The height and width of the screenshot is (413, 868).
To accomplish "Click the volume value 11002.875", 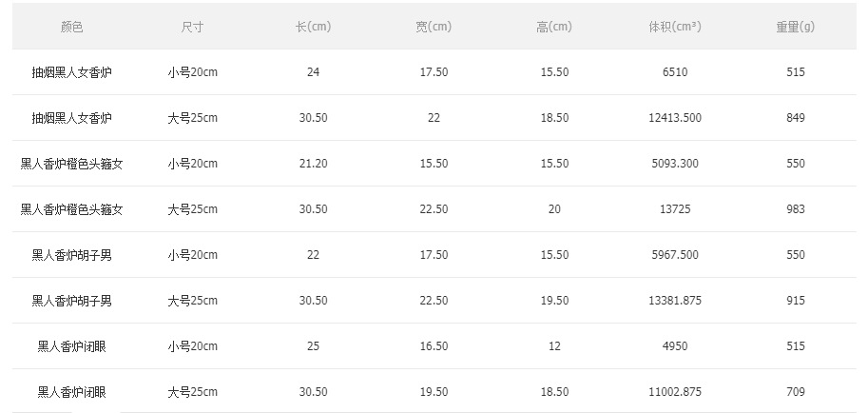I will click(675, 392).
